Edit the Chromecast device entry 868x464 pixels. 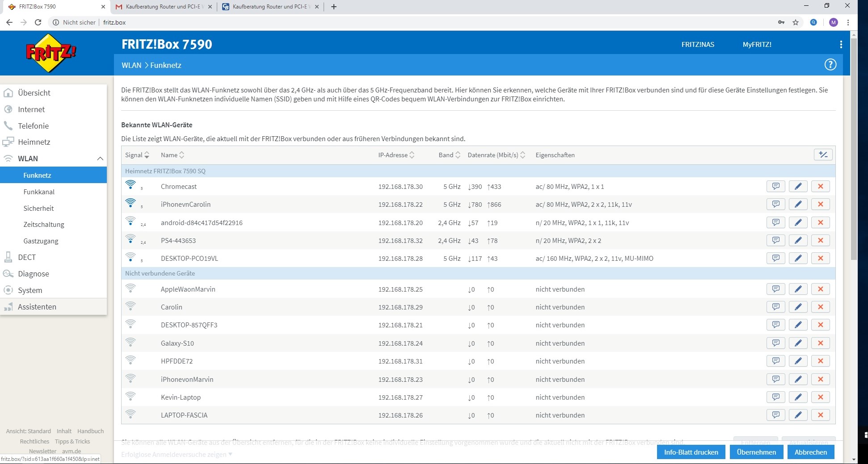tap(798, 187)
